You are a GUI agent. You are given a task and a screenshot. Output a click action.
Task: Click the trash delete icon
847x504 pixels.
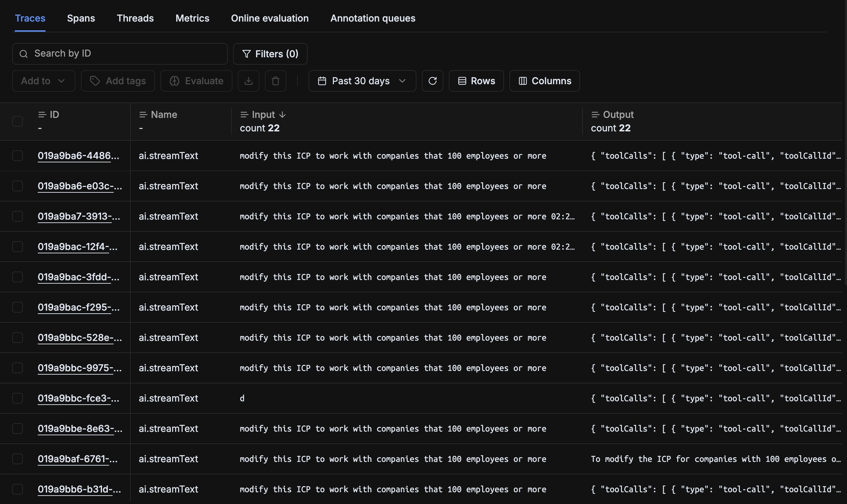(x=276, y=81)
